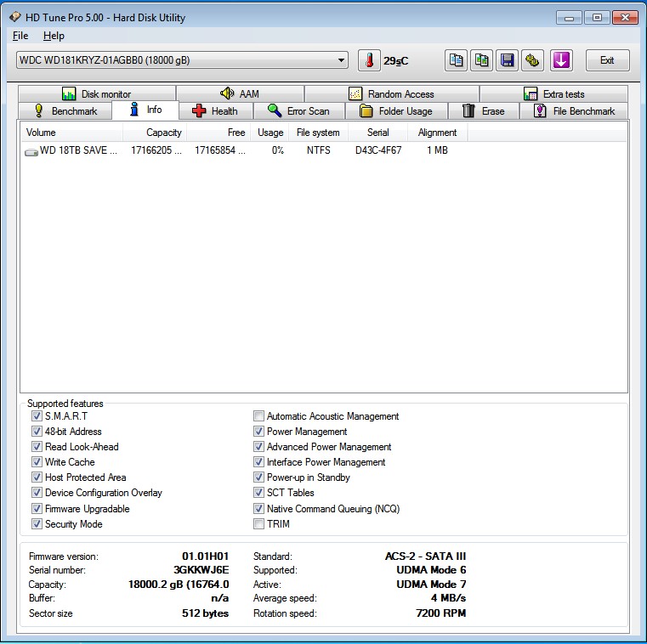Switch to the Error Scan tab

(x=299, y=111)
